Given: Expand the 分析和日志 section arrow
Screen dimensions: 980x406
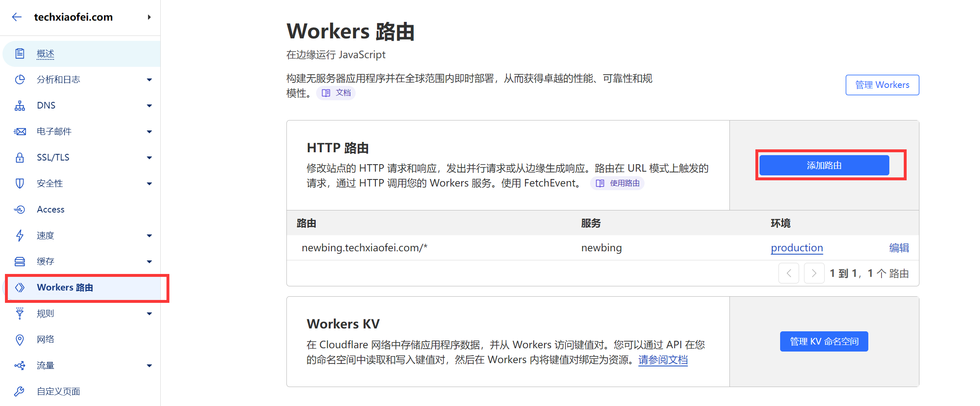Looking at the screenshot, I should pyautogui.click(x=149, y=80).
